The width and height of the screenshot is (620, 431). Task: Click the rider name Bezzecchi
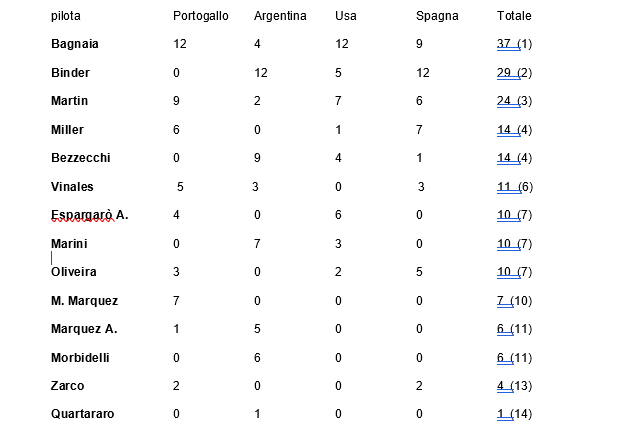(x=80, y=158)
